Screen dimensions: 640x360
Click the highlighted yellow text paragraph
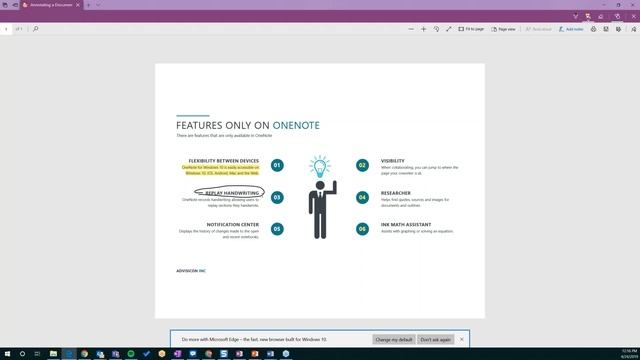click(220, 170)
